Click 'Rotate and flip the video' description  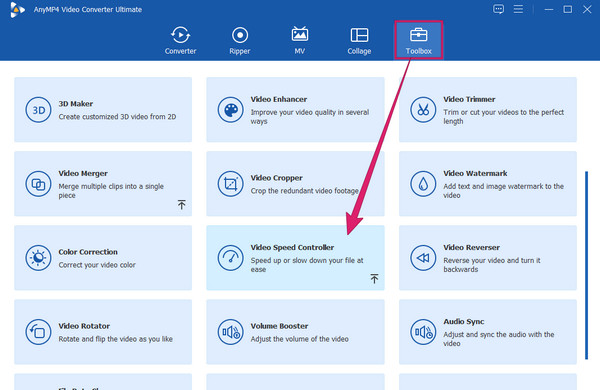[x=116, y=339]
